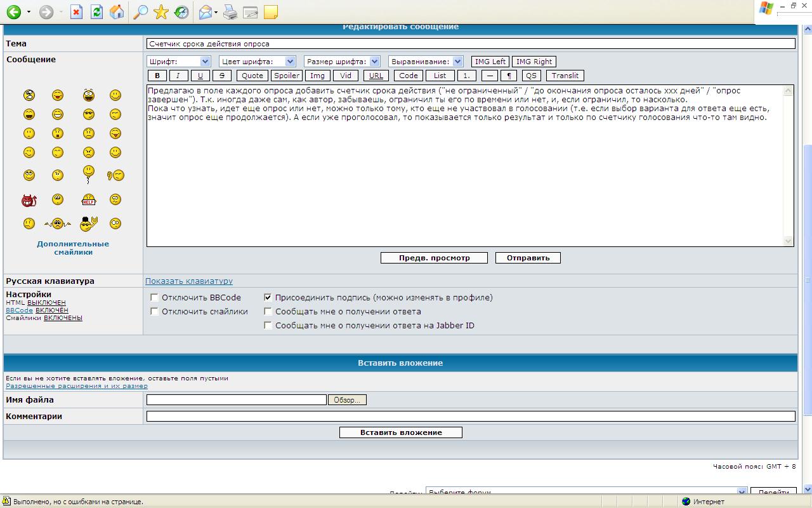812x508 pixels.
Task: Click the Quote BBCode button
Action: [252, 76]
